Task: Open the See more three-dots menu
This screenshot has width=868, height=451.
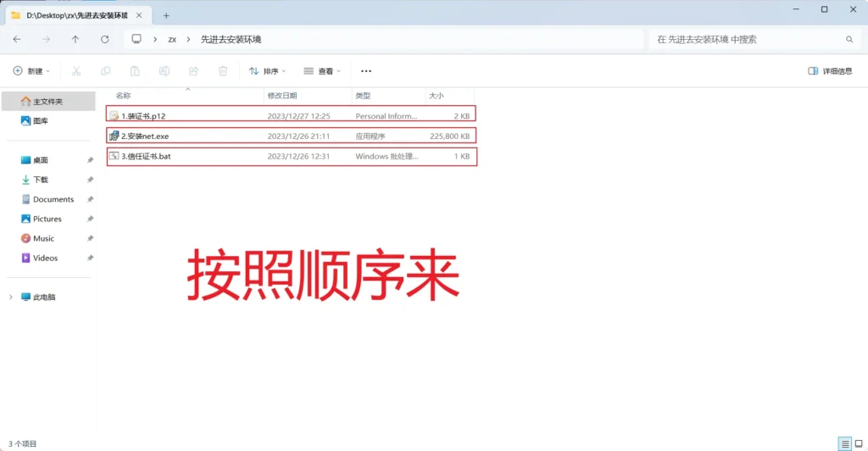Action: 366,71
